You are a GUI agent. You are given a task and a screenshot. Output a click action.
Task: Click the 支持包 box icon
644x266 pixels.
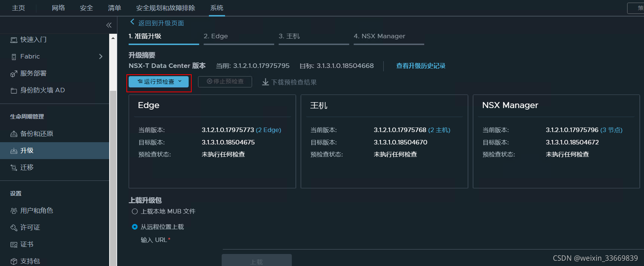pos(14,261)
